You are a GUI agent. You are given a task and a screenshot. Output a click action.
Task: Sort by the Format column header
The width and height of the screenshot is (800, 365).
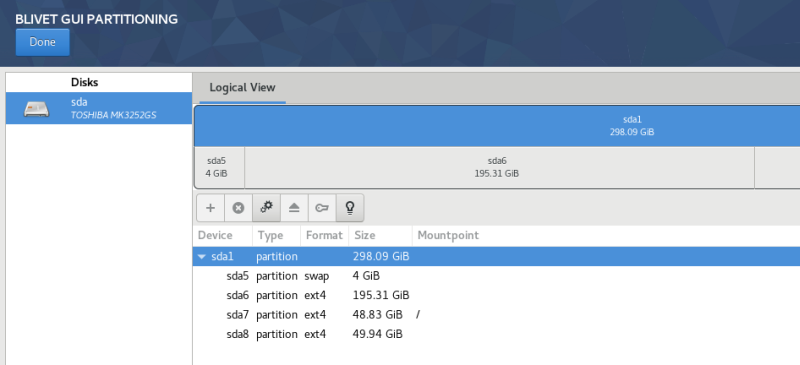324,235
